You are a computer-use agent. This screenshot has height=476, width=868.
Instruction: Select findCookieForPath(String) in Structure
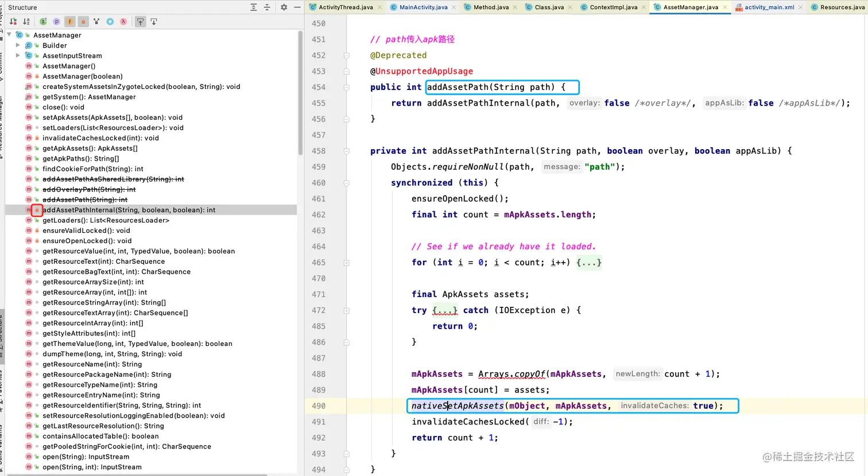coord(93,169)
